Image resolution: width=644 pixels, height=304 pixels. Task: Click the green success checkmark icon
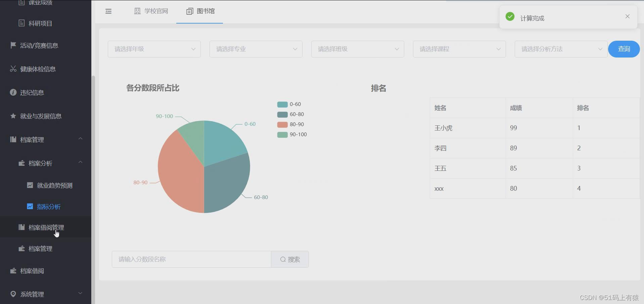(510, 16)
